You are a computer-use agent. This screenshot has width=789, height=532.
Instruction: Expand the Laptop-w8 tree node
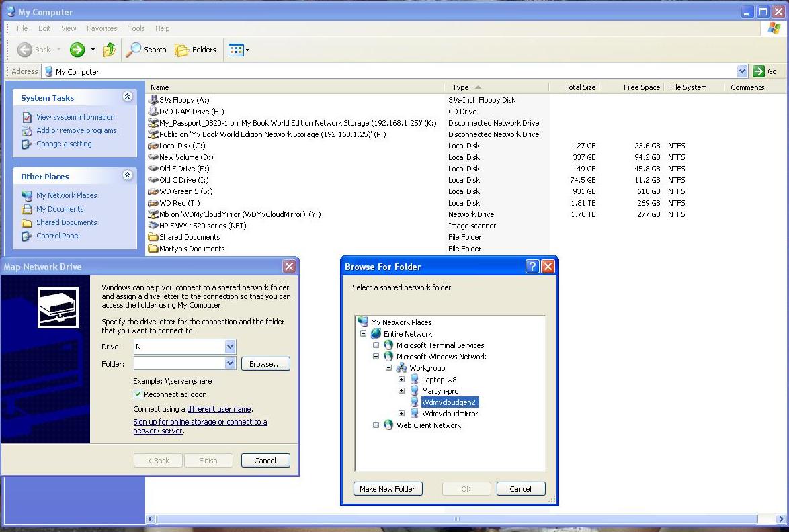point(402,380)
